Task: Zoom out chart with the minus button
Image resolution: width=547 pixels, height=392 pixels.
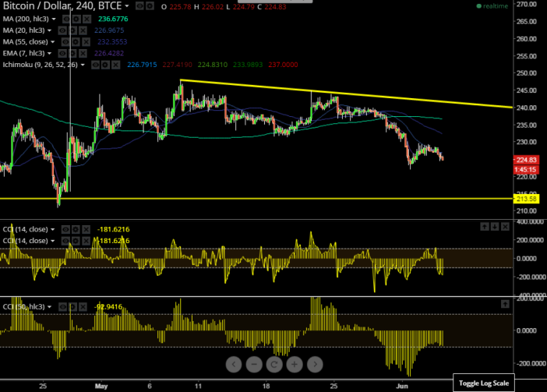Action: (x=254, y=365)
